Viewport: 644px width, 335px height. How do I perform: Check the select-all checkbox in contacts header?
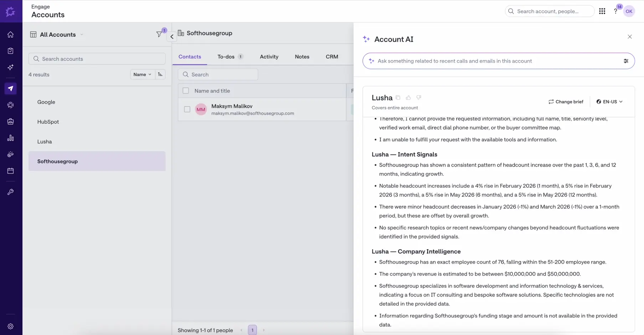tap(186, 91)
